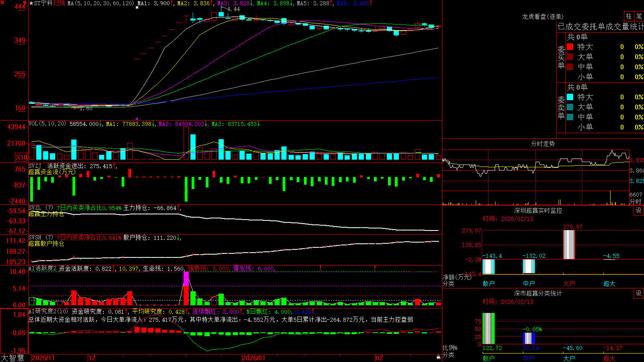Click the MA1: 3.900 value
The width and height of the screenshot is (644, 362).
click(154, 3)
